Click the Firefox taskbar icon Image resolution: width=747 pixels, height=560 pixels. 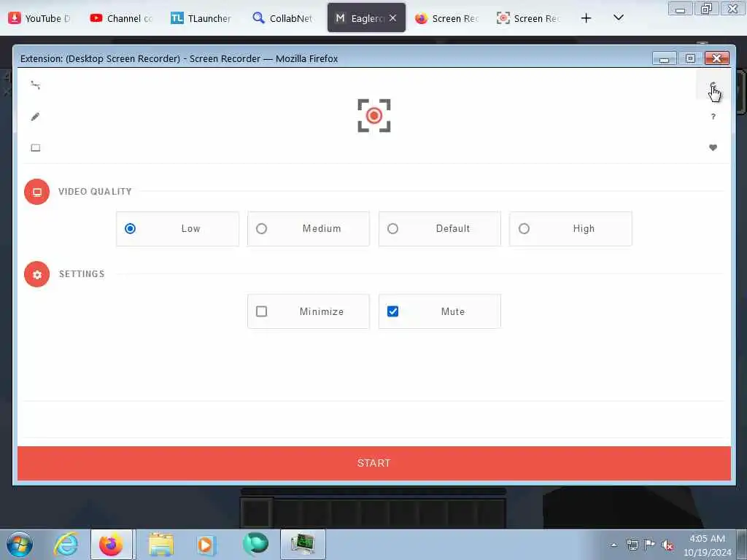[x=112, y=544]
